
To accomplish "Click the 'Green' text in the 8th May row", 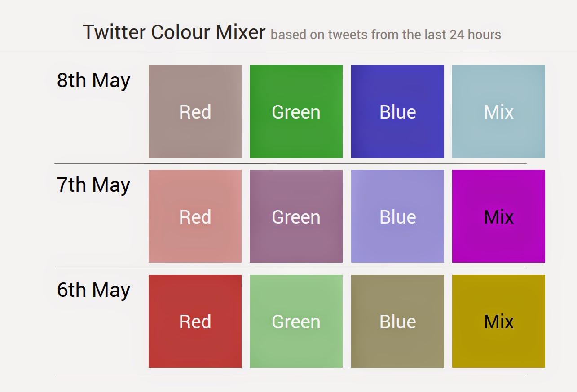I will pos(296,112).
